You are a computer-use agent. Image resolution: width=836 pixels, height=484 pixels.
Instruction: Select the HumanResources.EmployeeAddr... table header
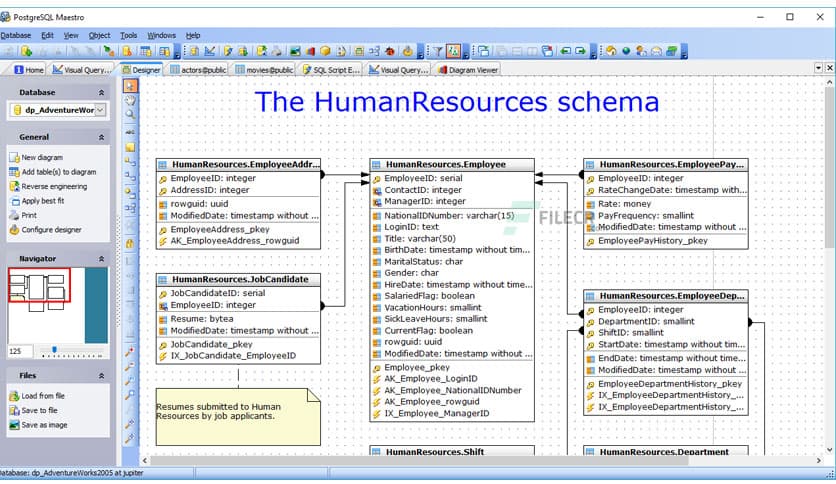click(238, 165)
